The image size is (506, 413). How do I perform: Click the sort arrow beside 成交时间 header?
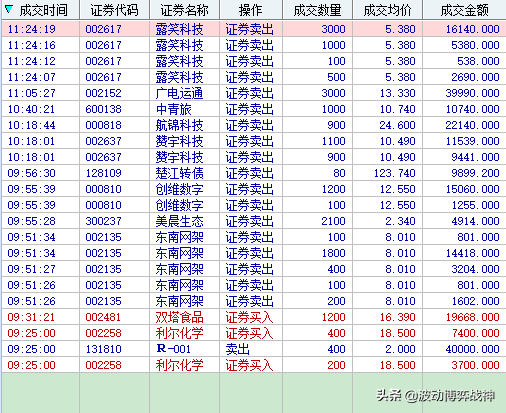pos(9,10)
